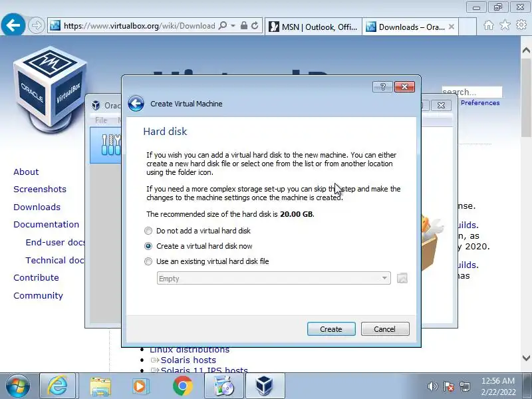Click the network tray icon
The width and height of the screenshot is (532, 399).
tap(465, 386)
